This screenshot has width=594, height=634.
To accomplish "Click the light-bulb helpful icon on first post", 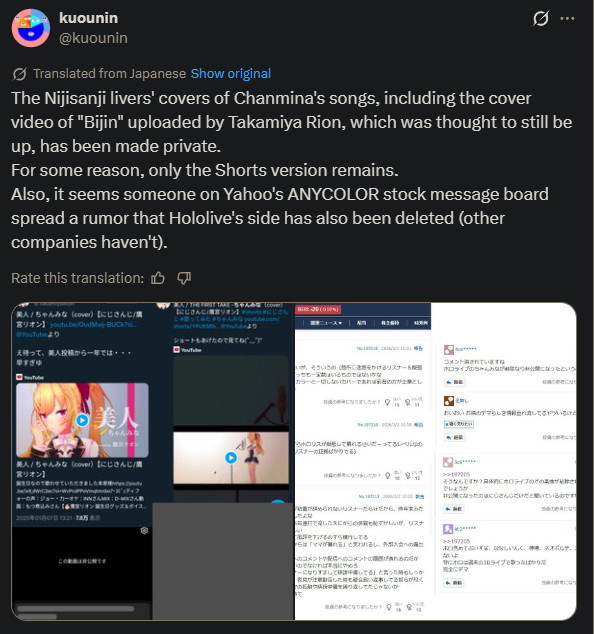I will click(x=387, y=402).
